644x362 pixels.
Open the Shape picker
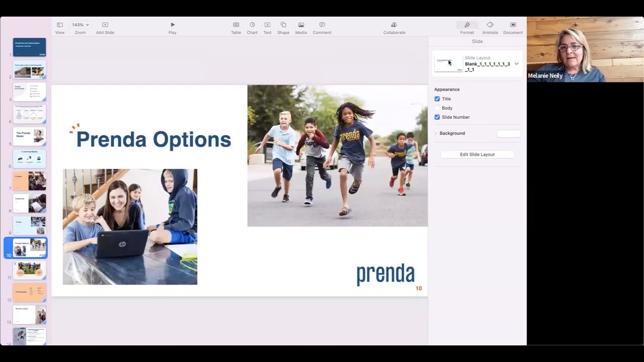coord(283,25)
